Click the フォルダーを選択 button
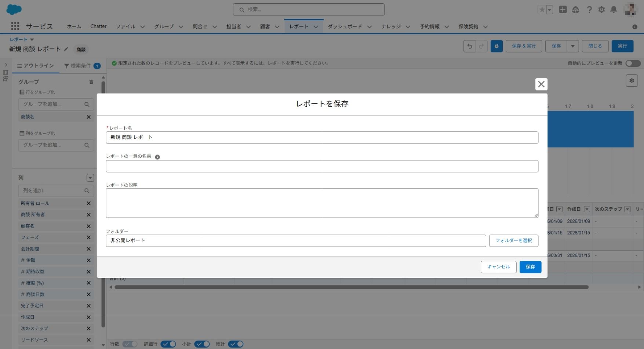 [x=513, y=241]
